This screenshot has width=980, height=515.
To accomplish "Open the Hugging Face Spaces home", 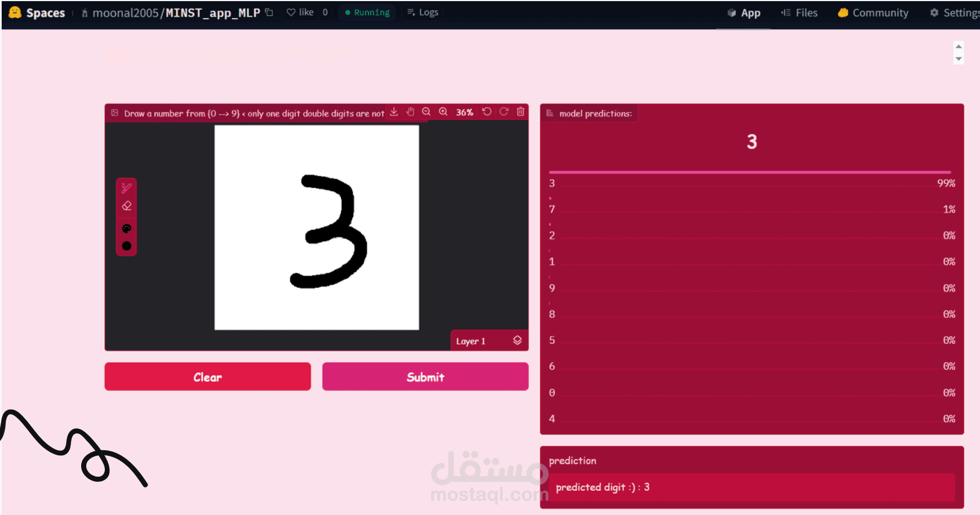I will pos(37,12).
